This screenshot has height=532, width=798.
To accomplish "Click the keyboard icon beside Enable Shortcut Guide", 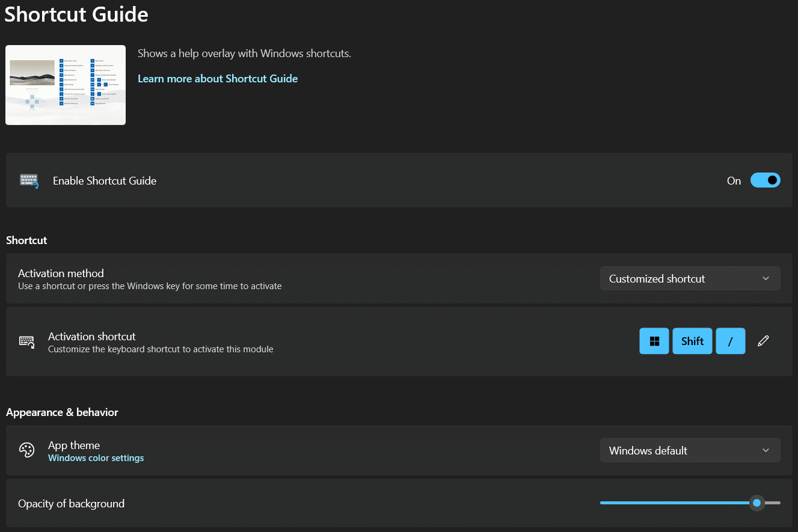I will pos(28,181).
